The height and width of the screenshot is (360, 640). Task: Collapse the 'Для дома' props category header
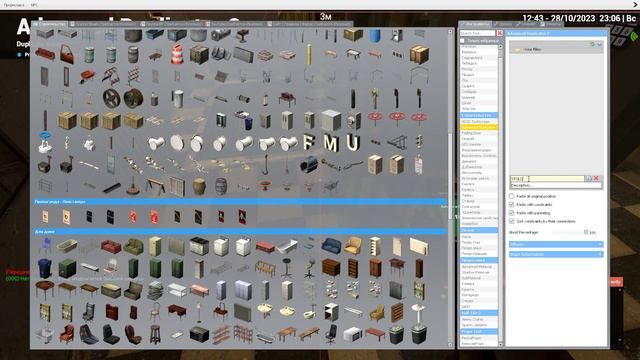click(240, 231)
